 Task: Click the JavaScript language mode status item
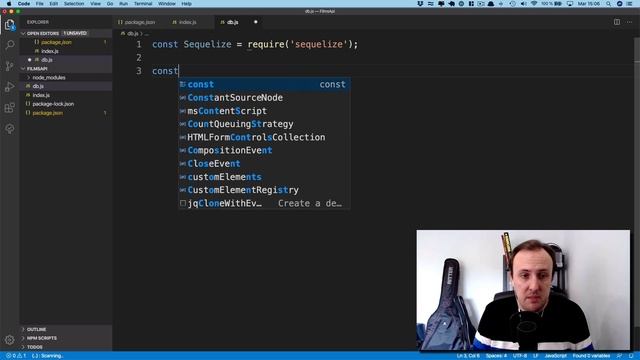555,356
